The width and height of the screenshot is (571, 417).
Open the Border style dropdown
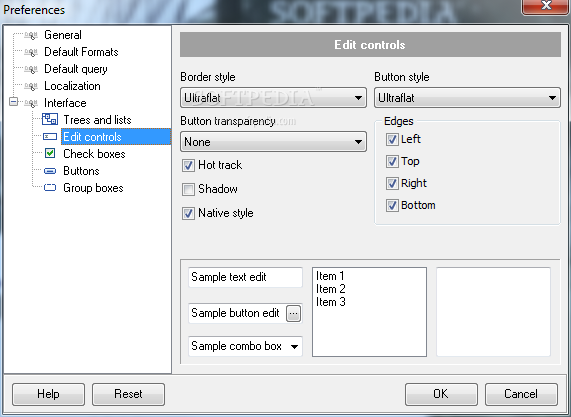coord(273,98)
